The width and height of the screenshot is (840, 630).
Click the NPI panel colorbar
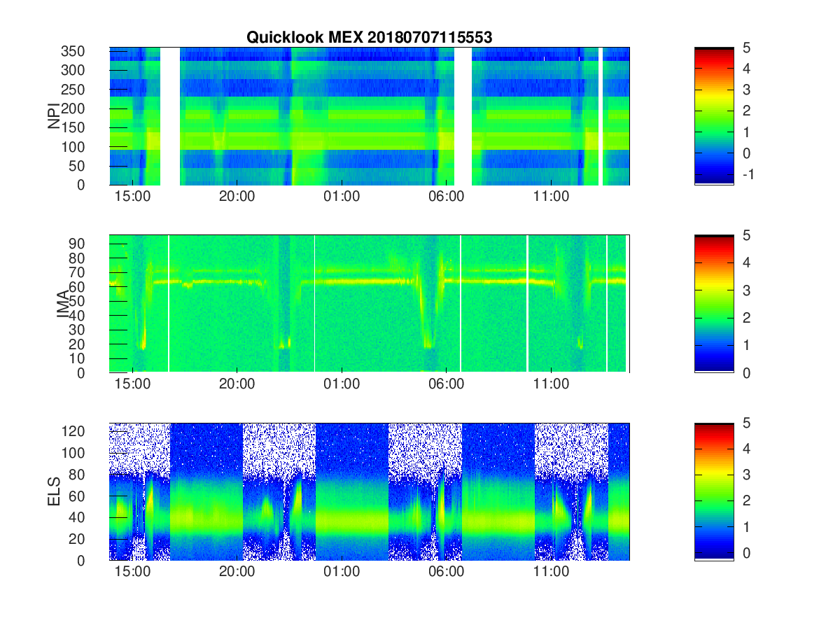714,116
